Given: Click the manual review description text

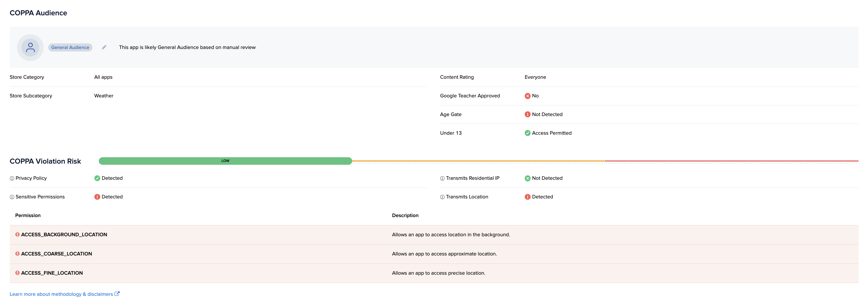Looking at the screenshot, I should click(187, 48).
